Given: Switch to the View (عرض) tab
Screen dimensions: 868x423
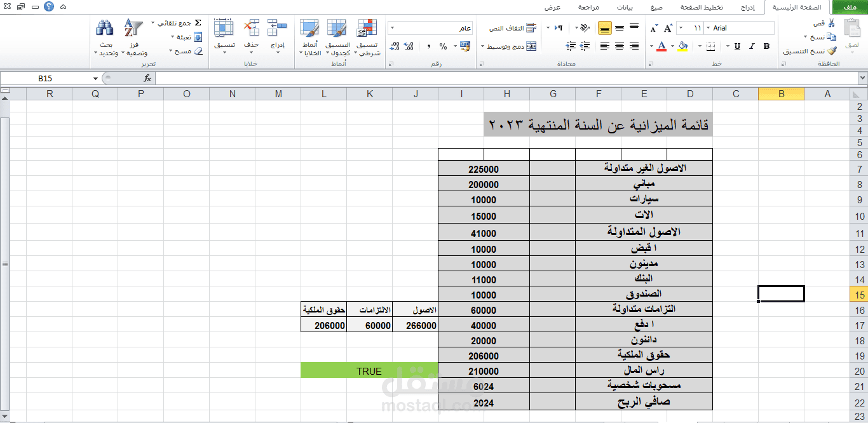Looking at the screenshot, I should coord(553,8).
